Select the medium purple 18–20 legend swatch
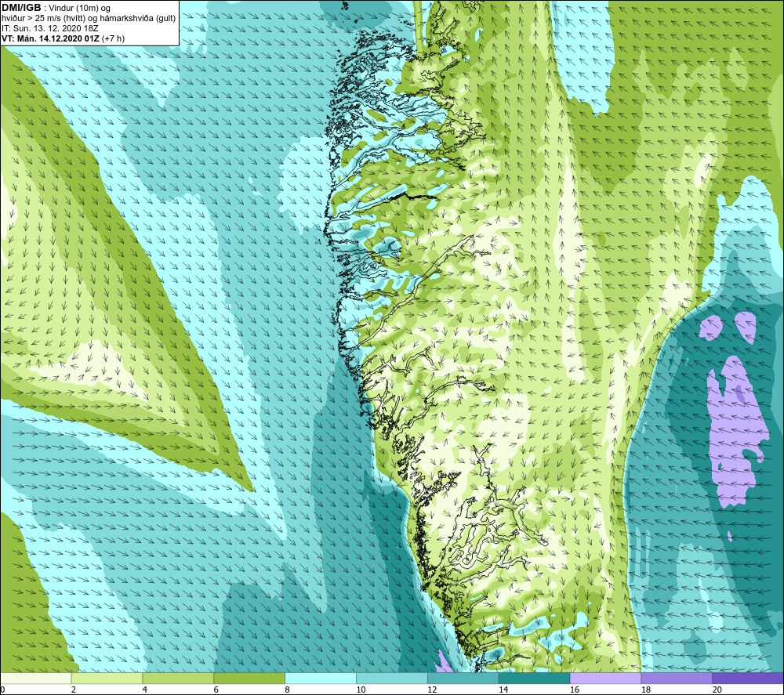 (677, 679)
